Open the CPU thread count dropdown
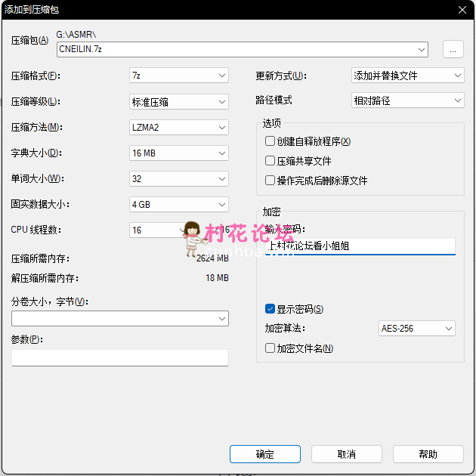The image size is (476, 476). pyautogui.click(x=156, y=230)
